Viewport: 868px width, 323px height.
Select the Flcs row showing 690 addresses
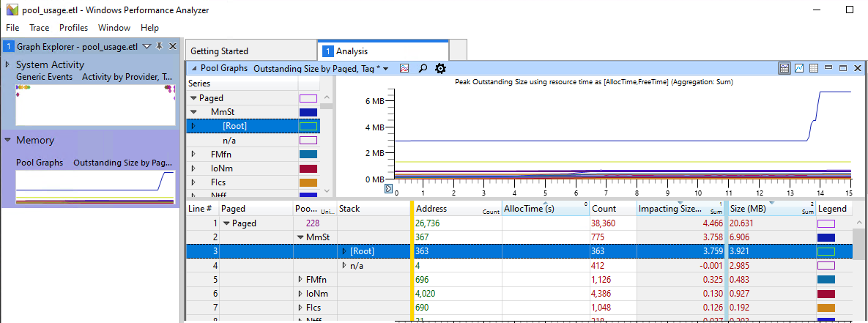pos(520,308)
